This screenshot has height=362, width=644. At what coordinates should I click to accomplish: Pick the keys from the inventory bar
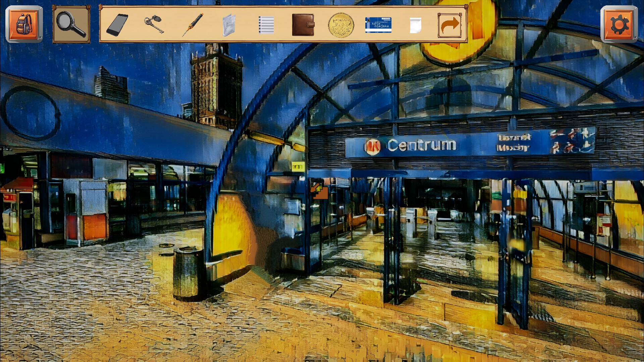coord(154,24)
